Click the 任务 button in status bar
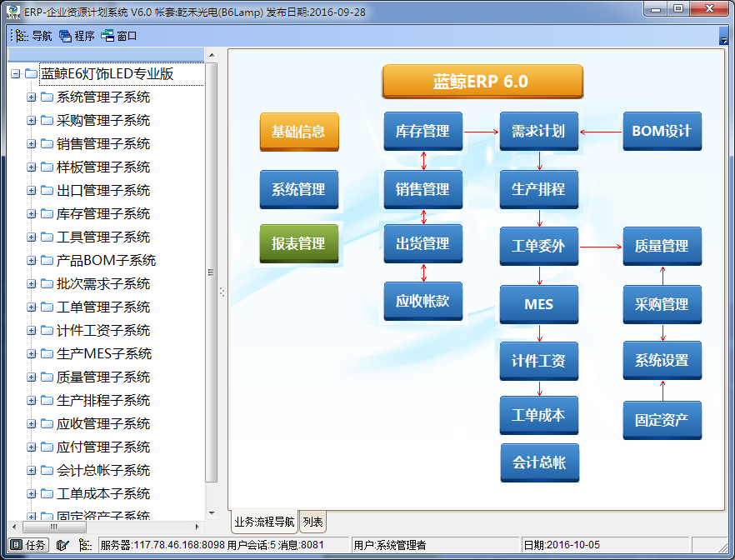Screen dimensions: 735x560 tap(28, 545)
